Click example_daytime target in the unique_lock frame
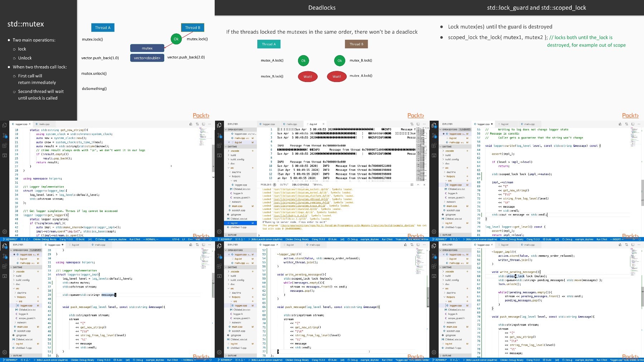 tap(584, 360)
